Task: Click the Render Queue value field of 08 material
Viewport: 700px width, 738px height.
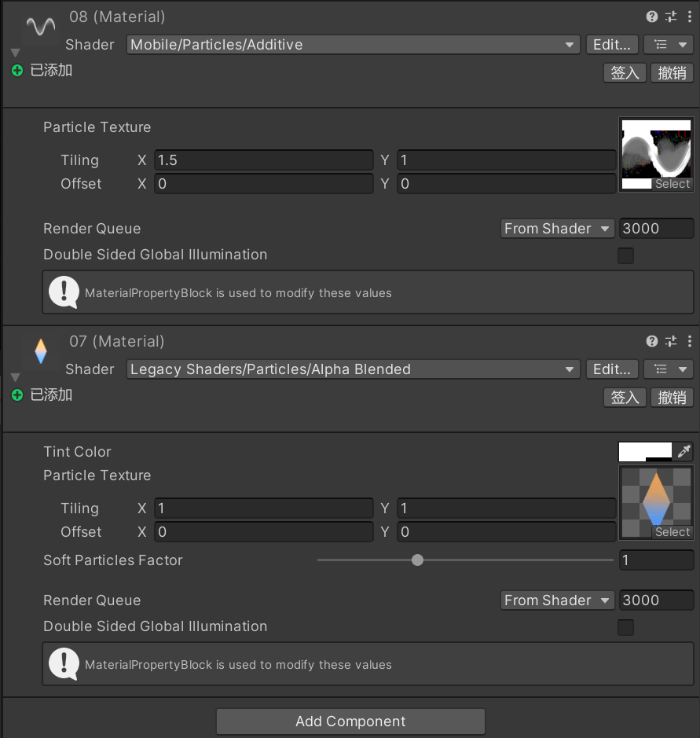Action: click(656, 229)
